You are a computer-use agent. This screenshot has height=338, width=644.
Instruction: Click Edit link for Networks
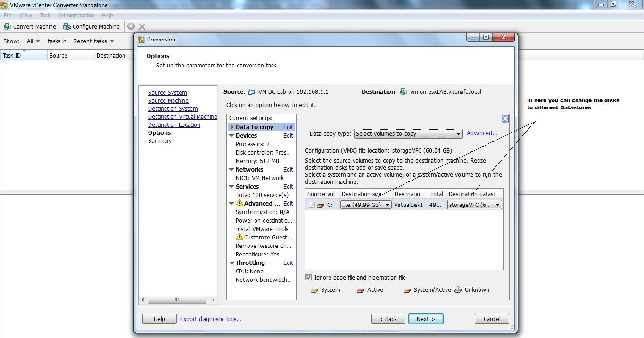tap(288, 170)
